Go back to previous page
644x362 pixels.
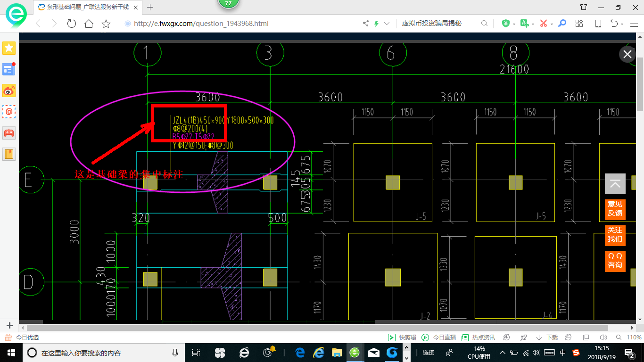pos(39,24)
